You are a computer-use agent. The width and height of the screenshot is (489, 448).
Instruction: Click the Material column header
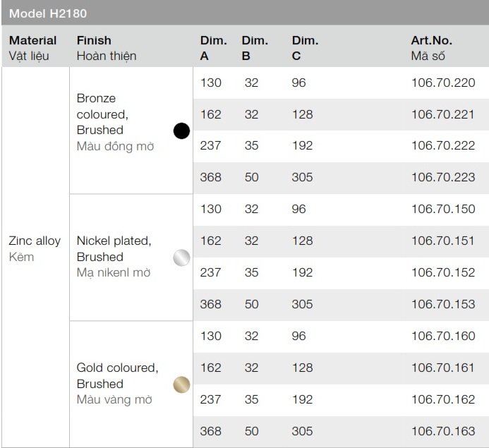[x=32, y=47]
